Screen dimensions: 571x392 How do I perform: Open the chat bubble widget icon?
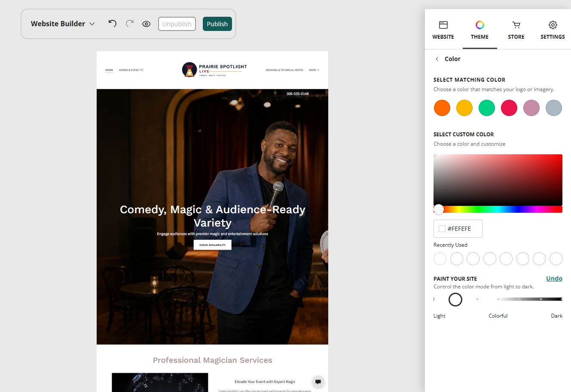click(x=318, y=382)
